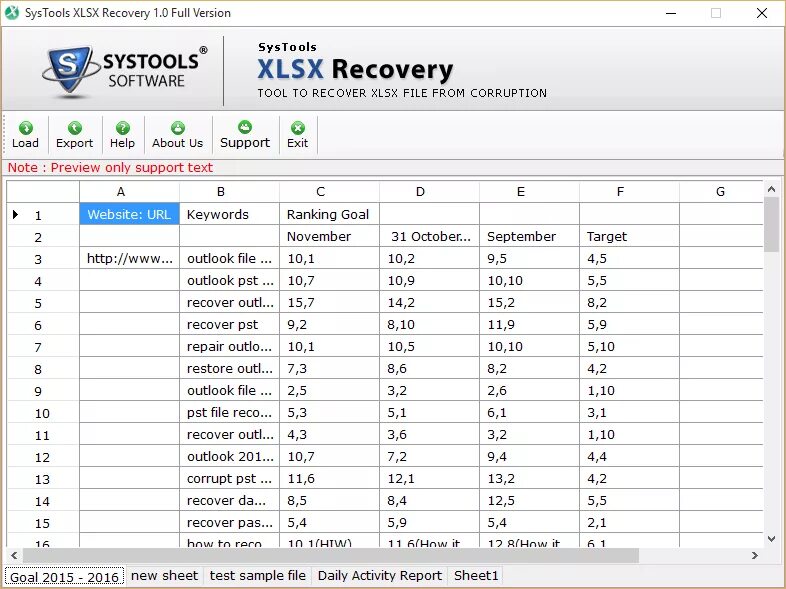
Task: Click the 'Ranking Goal' cell
Action: tap(329, 214)
